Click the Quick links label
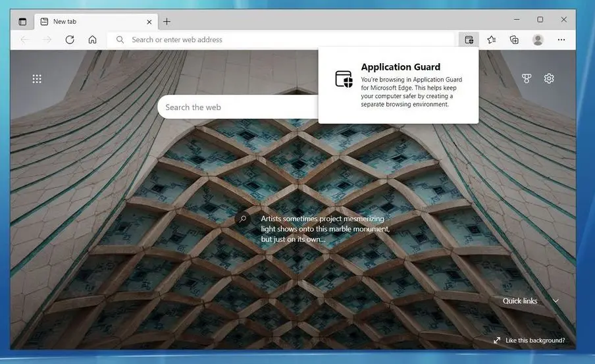This screenshot has width=595, height=364. click(x=520, y=301)
